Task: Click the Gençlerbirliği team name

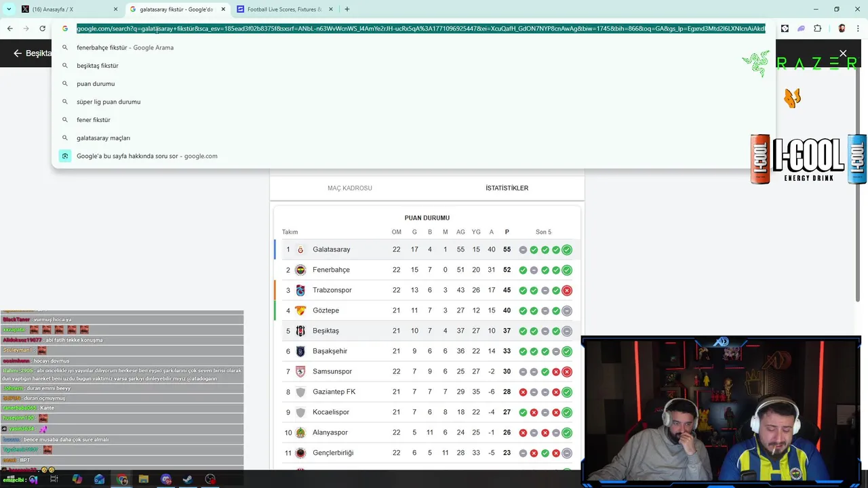Action: coord(333,453)
